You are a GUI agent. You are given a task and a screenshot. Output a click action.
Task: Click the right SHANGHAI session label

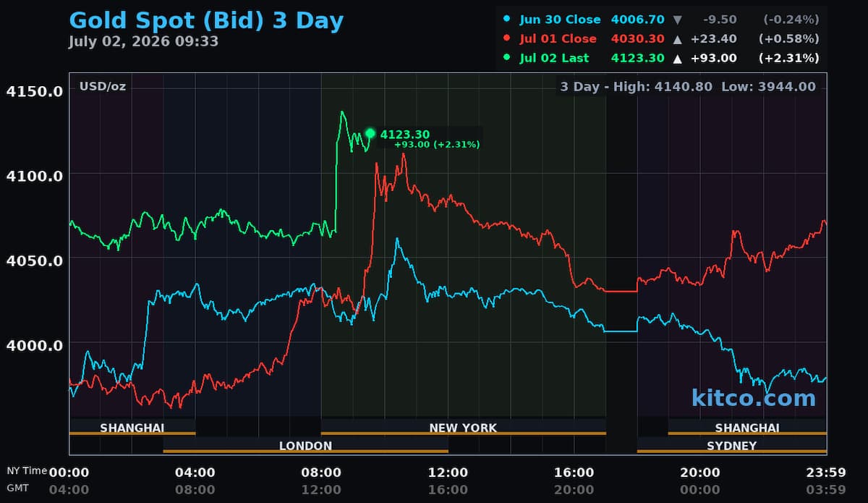click(747, 428)
